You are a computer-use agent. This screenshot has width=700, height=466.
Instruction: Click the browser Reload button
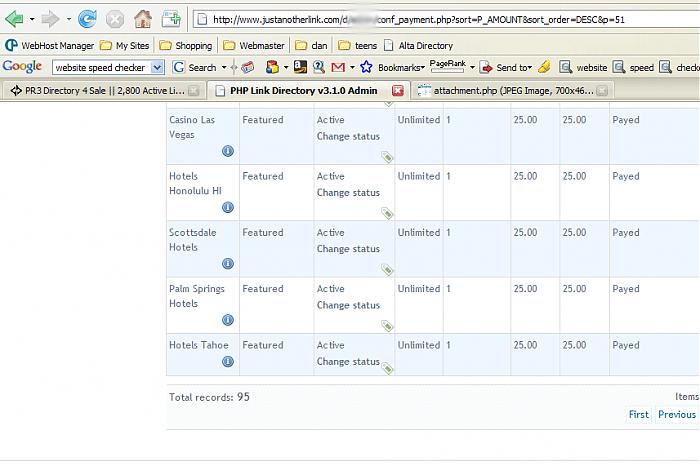87,18
